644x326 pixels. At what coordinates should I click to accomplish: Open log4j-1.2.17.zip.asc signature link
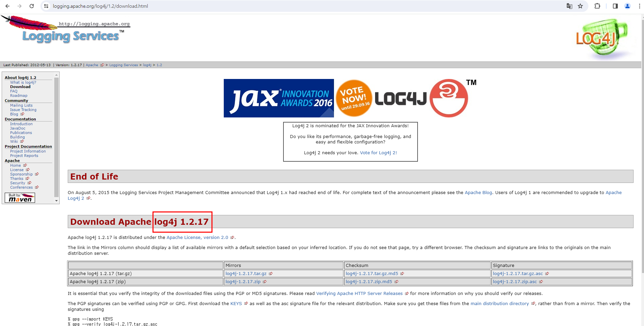point(515,282)
